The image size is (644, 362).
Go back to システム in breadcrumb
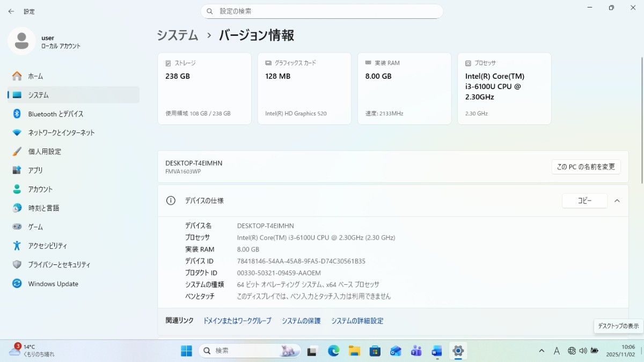[x=178, y=35]
